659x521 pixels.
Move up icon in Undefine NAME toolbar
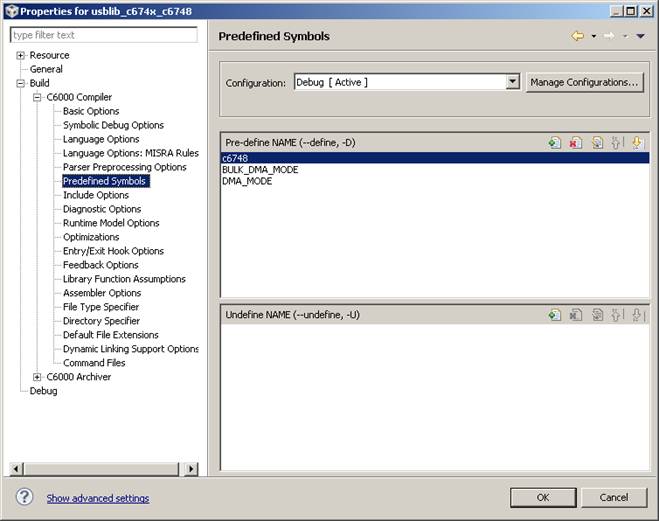pos(617,315)
